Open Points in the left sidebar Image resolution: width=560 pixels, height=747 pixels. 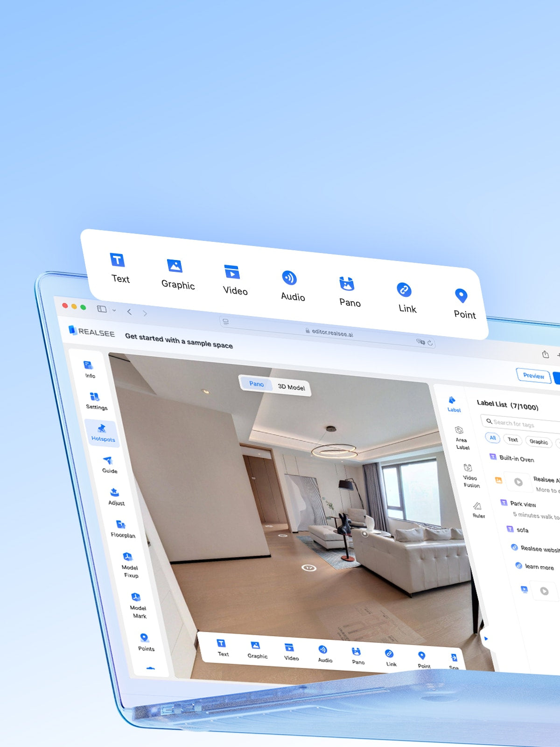tap(145, 642)
